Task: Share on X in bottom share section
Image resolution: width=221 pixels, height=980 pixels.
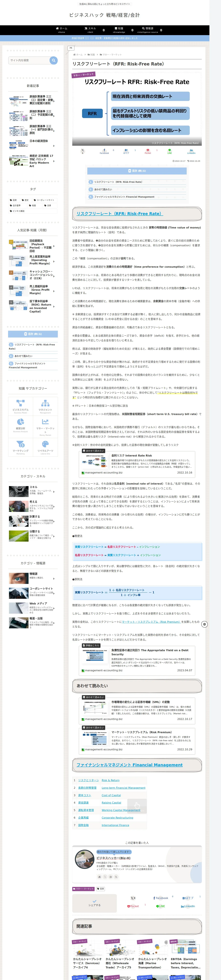Action: (x=133, y=898)
